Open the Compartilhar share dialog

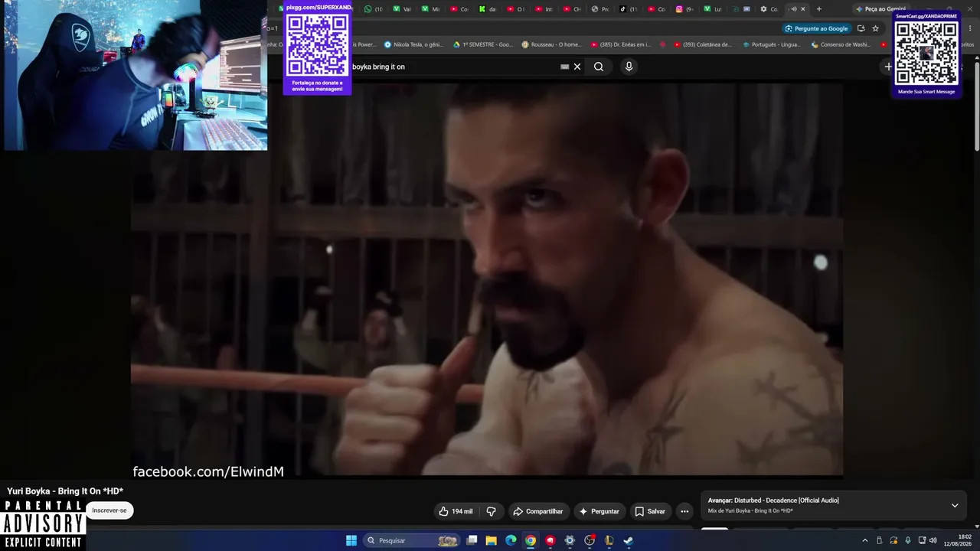pos(537,511)
